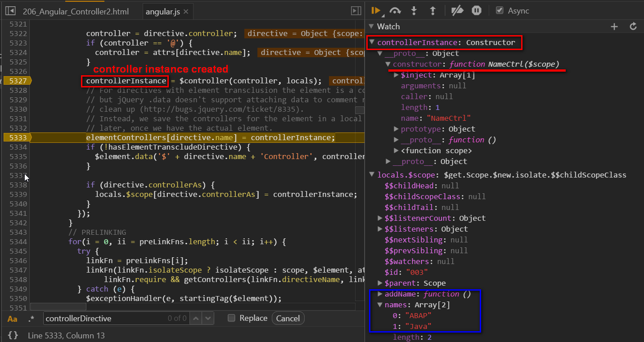This screenshot has width=644, height=342.
Task: Toggle case-sensitive search (Aa)
Action: coord(12,319)
